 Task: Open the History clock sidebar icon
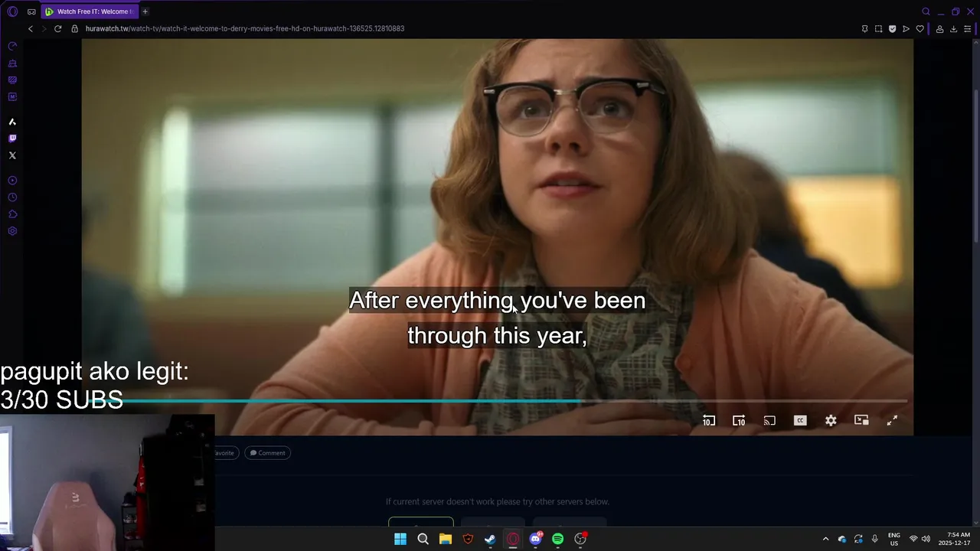point(12,197)
